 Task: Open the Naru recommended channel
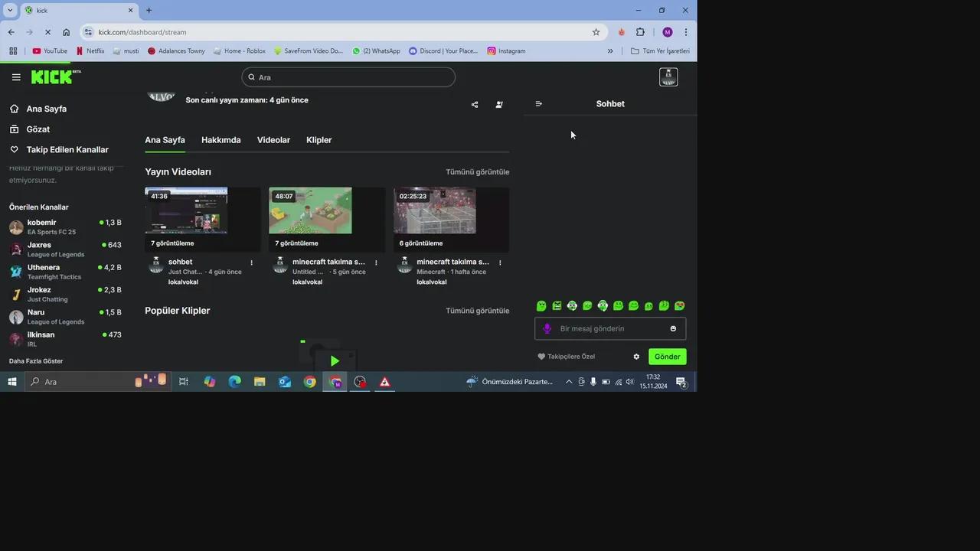pos(65,317)
